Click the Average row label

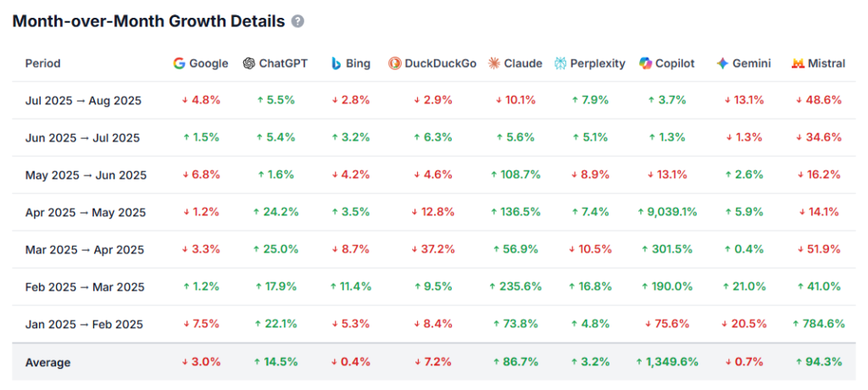click(47, 362)
